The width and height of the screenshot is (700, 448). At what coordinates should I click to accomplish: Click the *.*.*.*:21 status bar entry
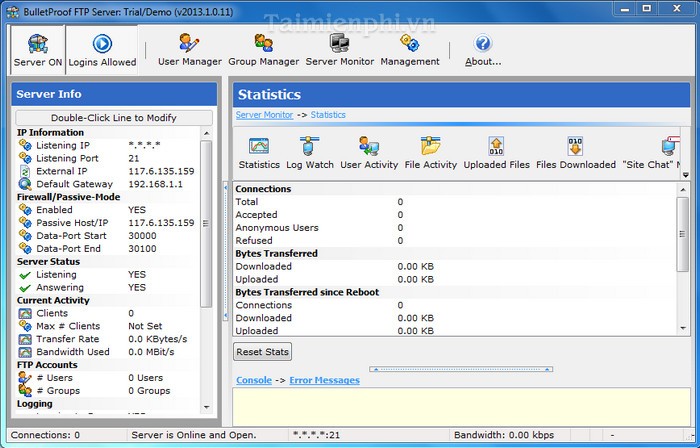pos(316,435)
